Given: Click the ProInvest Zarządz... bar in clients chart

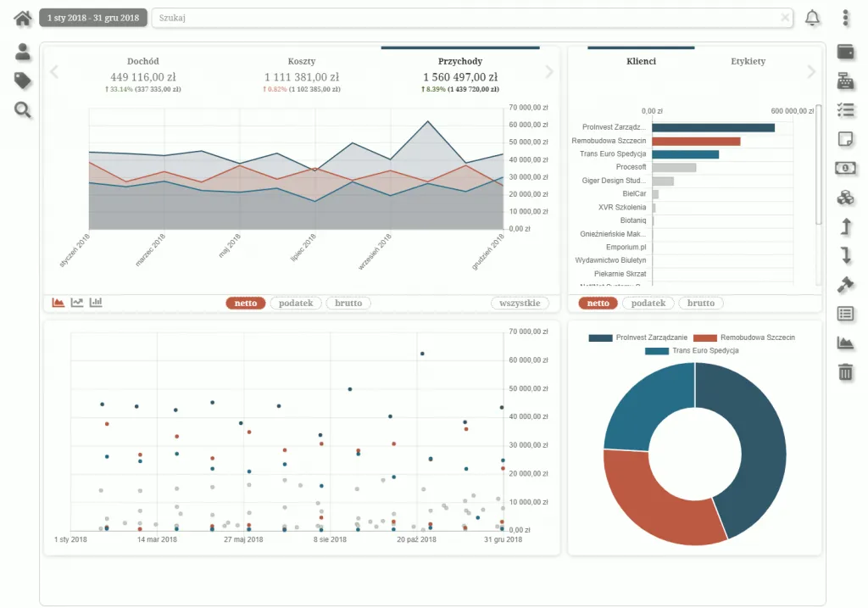Looking at the screenshot, I should pos(713,127).
